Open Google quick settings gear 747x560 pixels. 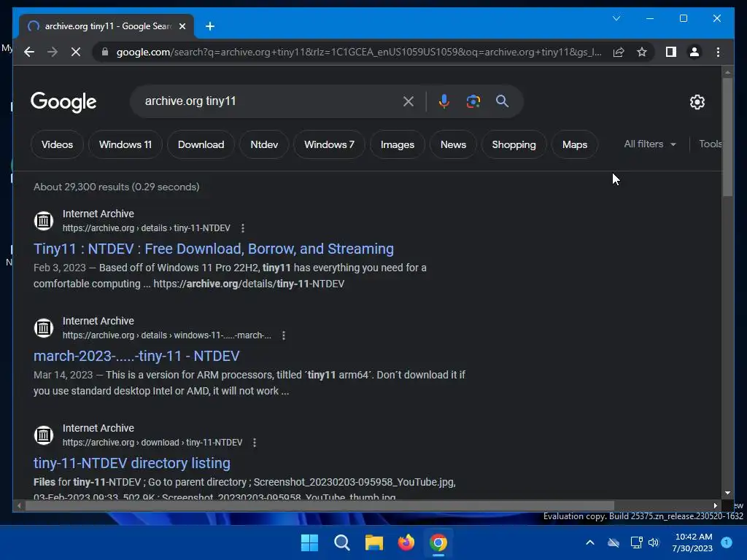(697, 102)
